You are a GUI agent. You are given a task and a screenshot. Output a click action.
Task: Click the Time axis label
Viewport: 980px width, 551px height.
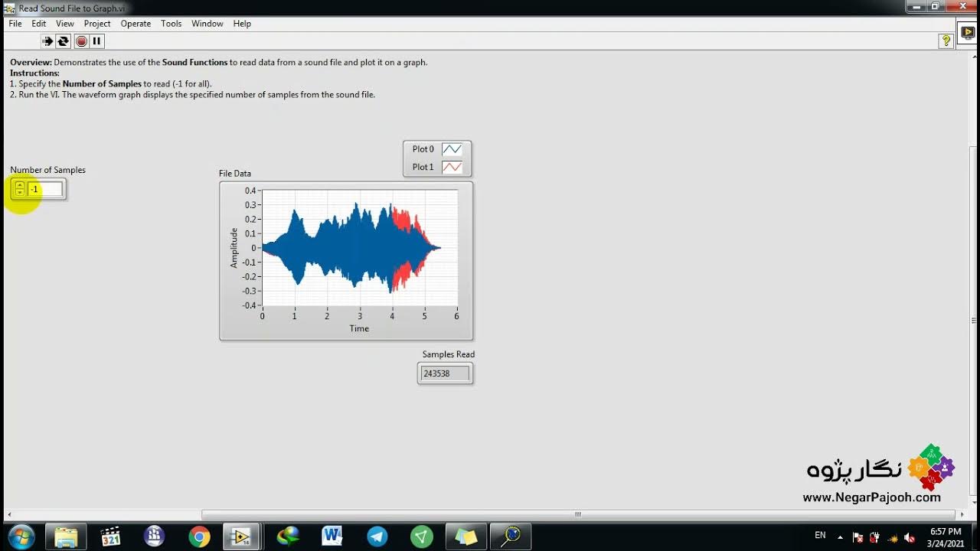359,328
